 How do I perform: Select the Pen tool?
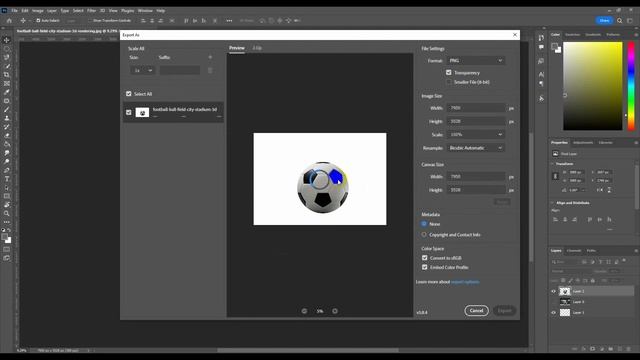7,170
